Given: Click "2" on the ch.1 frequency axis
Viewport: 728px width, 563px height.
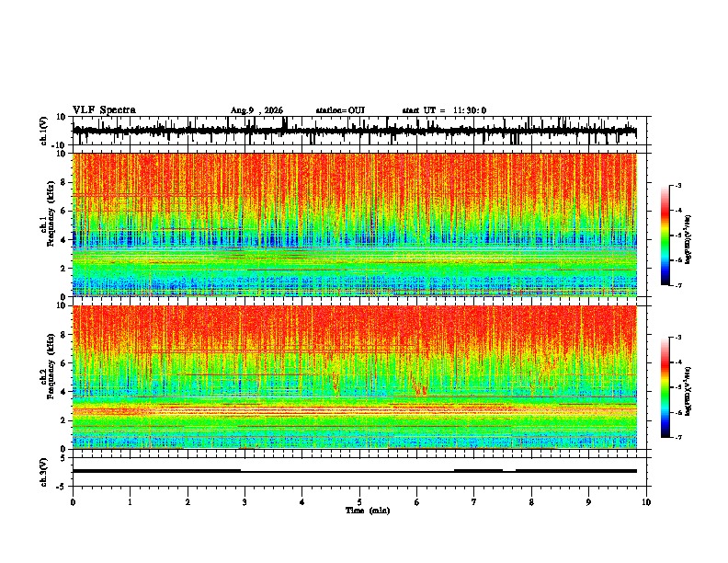Looking at the screenshot, I should pyautogui.click(x=63, y=269).
